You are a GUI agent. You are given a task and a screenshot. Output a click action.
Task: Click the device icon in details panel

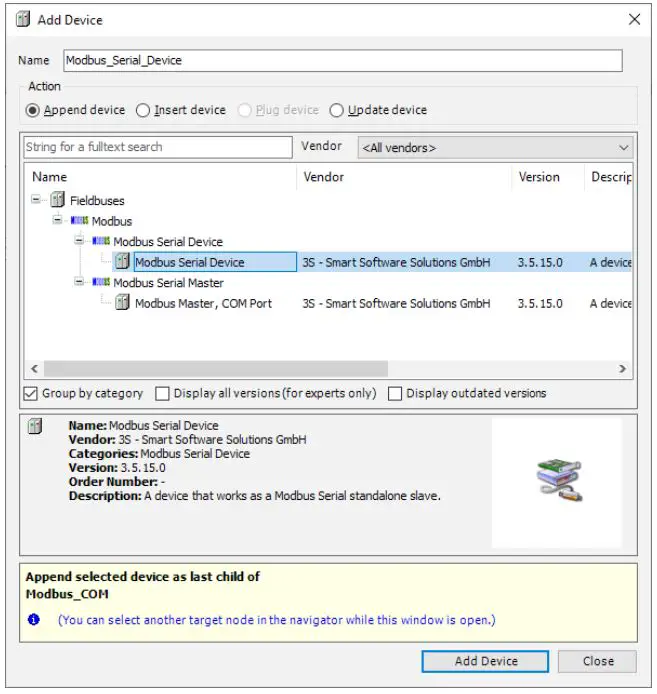35,427
